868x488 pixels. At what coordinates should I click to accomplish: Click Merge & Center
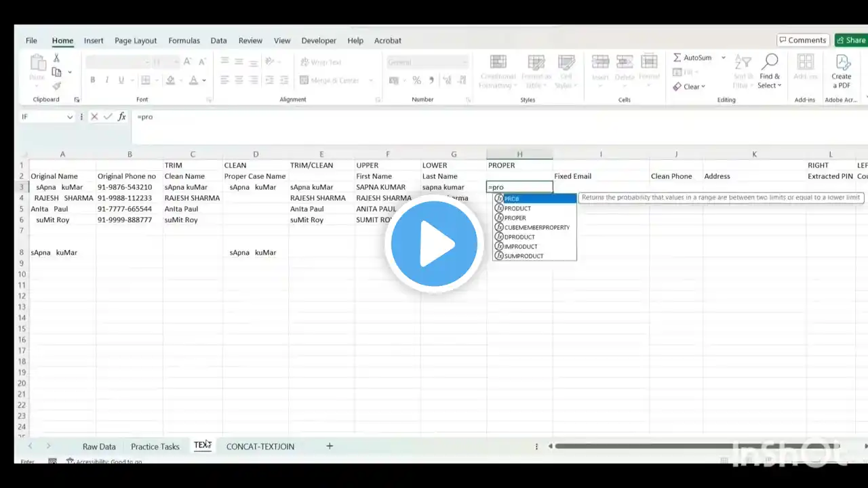330,80
